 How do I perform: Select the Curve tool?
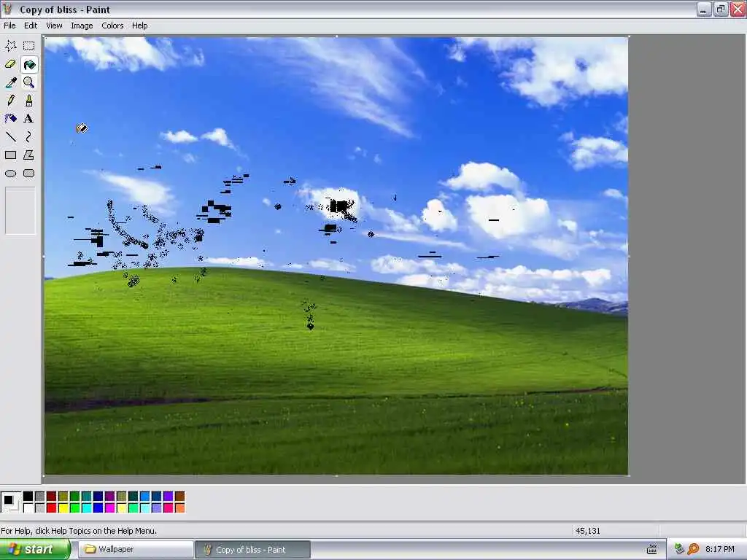pos(29,137)
